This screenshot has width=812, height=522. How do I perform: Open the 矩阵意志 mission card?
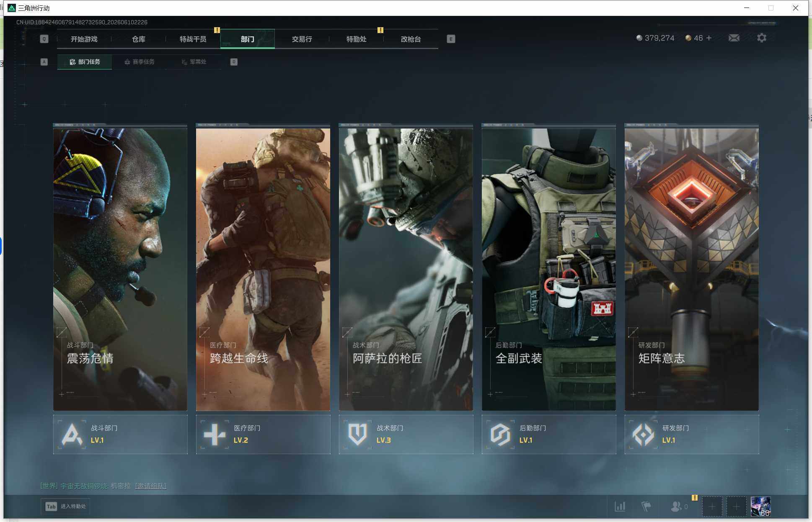click(692, 269)
